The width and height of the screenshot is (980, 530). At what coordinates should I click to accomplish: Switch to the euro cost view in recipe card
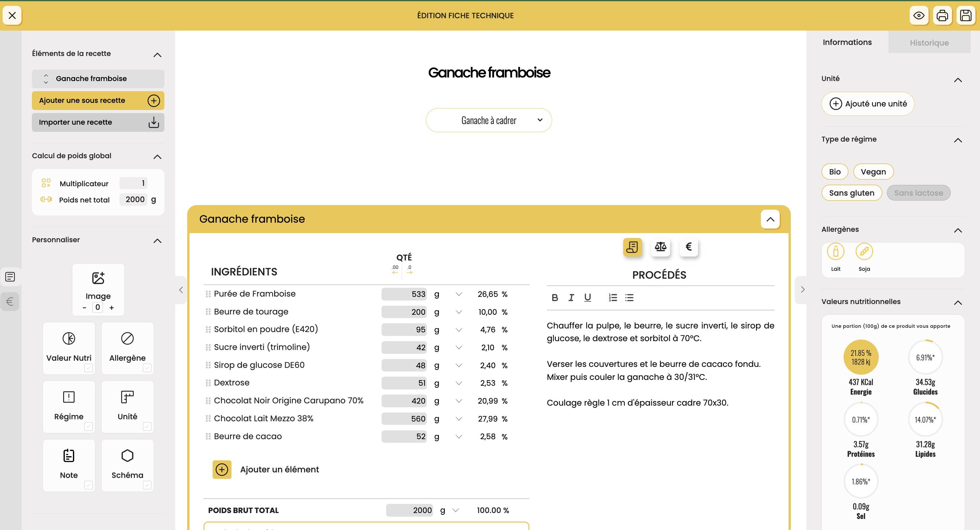689,247
